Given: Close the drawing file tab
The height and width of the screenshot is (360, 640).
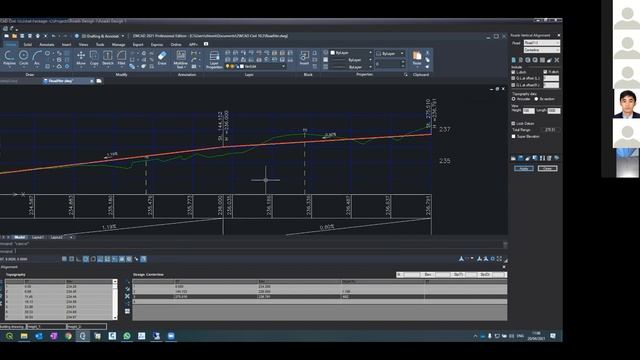Looking at the screenshot, I should (91, 81).
